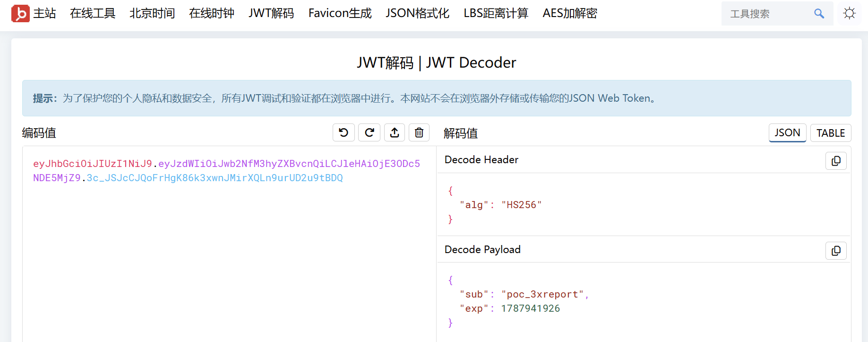Open 主站 in the navigation

point(44,13)
